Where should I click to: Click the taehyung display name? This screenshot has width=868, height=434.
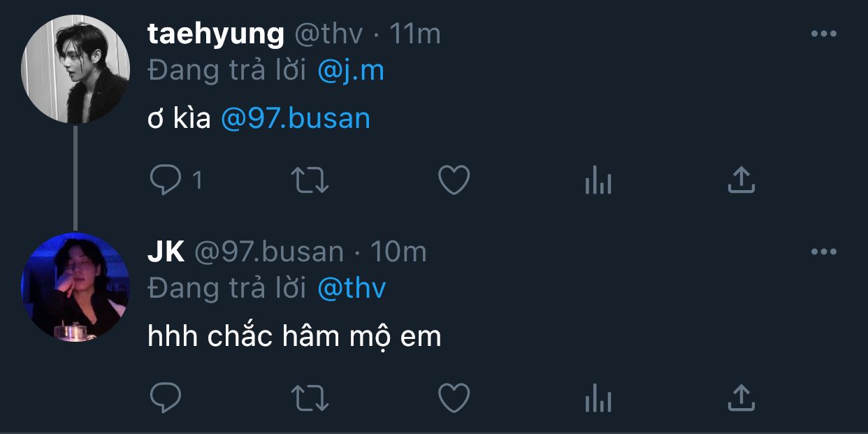coord(216,34)
